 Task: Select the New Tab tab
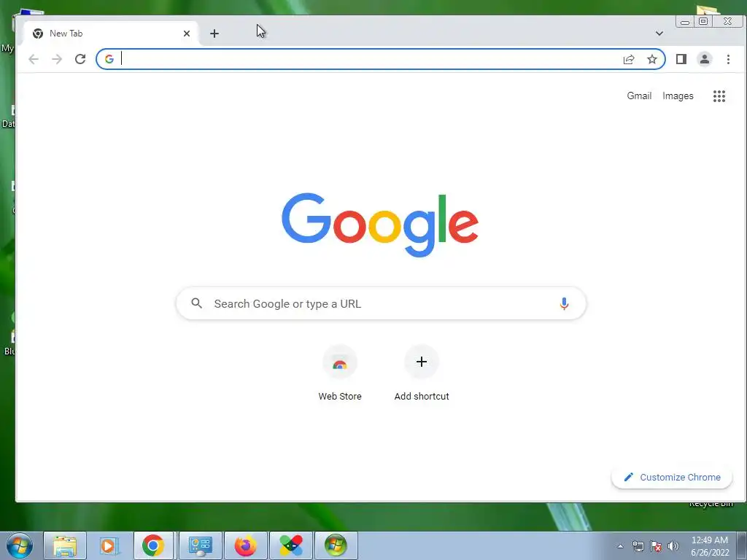click(x=111, y=34)
